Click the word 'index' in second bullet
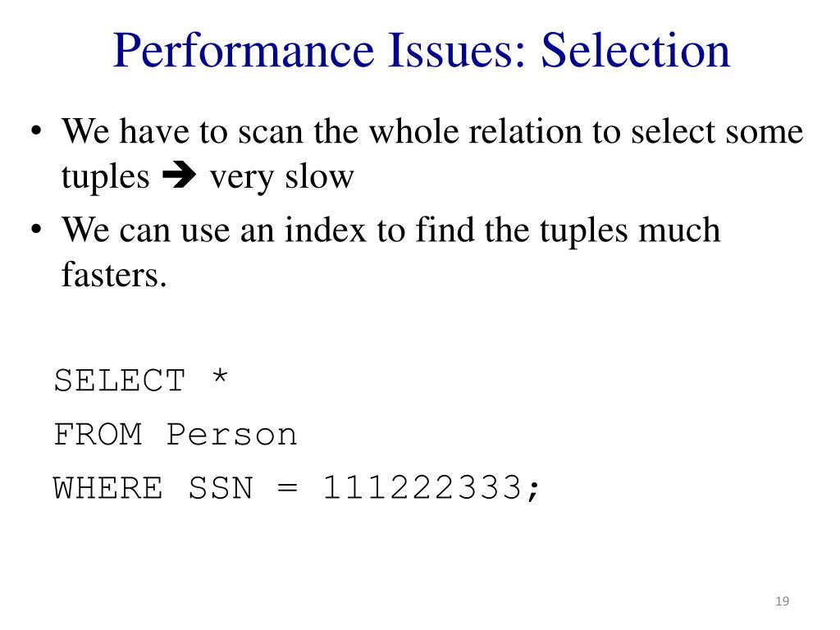This screenshot has width=840, height=630. [x=325, y=230]
